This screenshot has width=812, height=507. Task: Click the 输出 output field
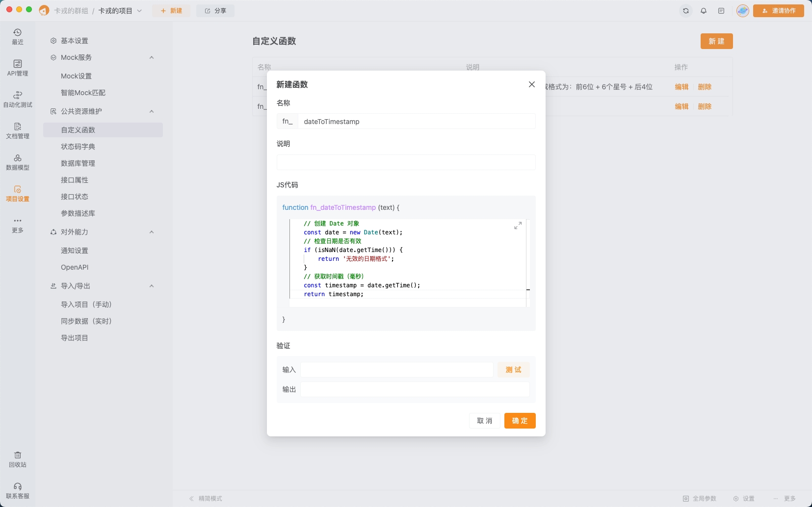coord(415,389)
